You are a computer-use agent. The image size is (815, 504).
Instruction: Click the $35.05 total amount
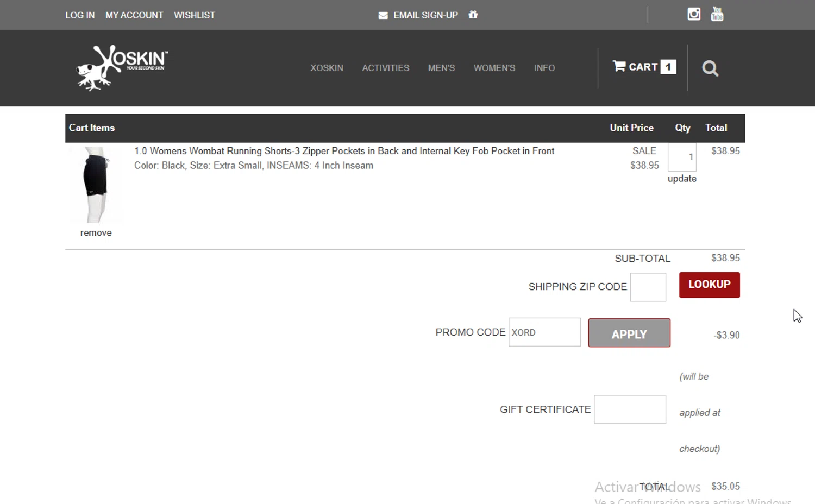[725, 486]
